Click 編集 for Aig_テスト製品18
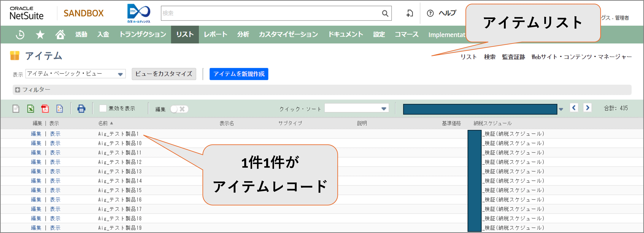 tap(36, 219)
